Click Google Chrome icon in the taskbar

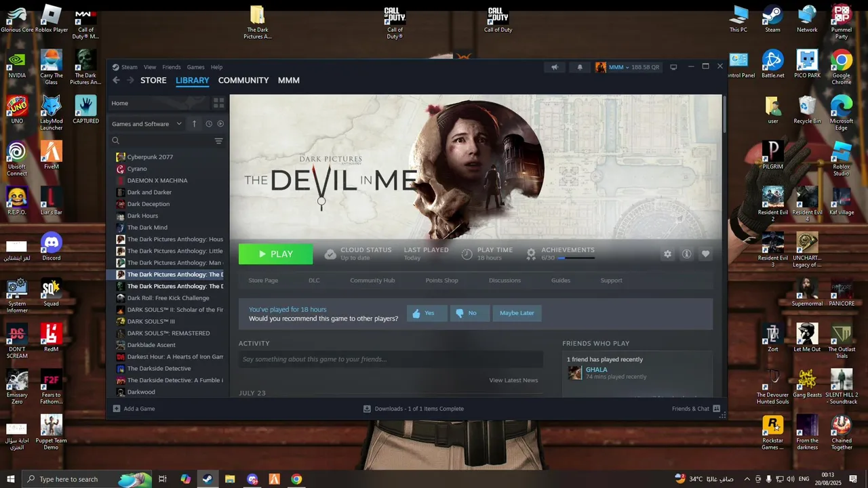(x=296, y=479)
